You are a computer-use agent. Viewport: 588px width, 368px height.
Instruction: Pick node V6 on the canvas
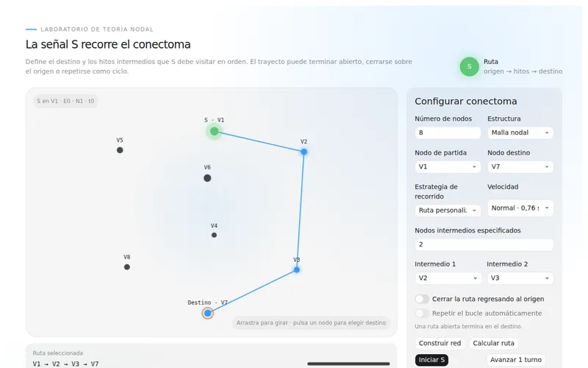[207, 178]
